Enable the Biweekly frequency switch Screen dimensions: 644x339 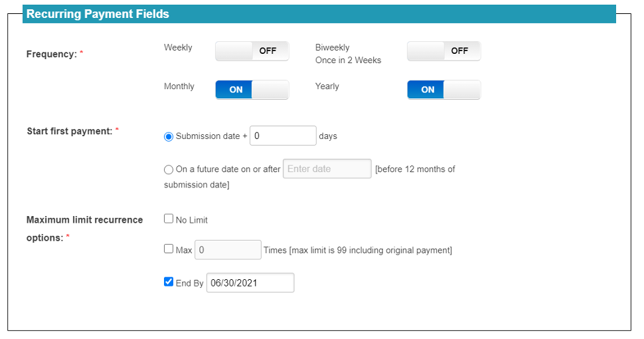[444, 51]
